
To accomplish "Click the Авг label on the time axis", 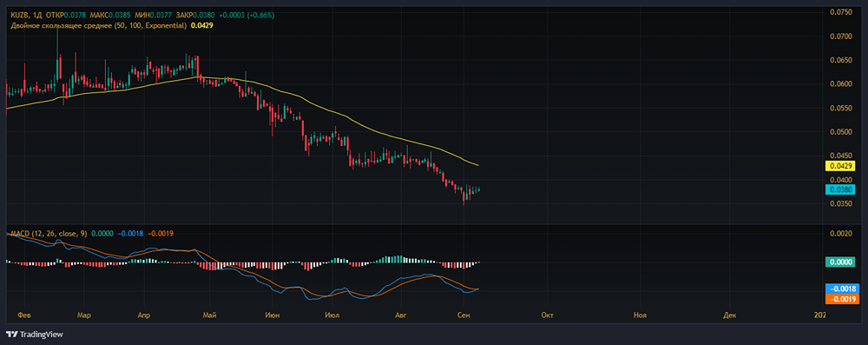I will tap(400, 315).
